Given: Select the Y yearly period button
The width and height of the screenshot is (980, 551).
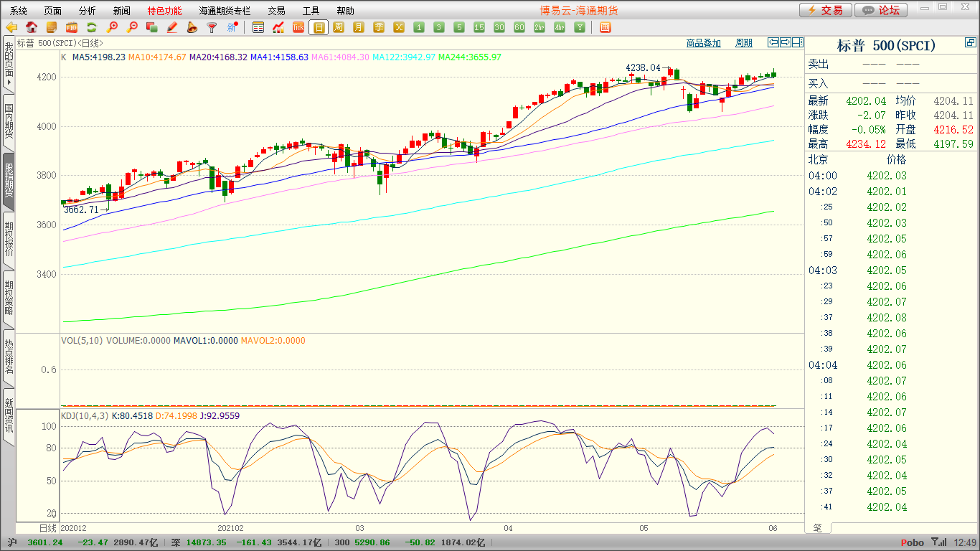Looking at the screenshot, I should coord(580,27).
